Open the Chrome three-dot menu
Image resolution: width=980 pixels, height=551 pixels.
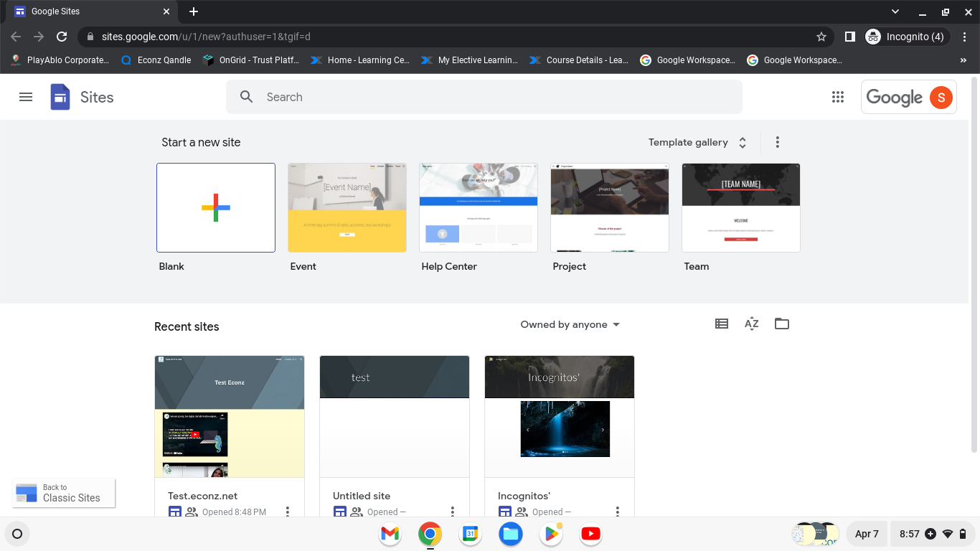point(964,37)
